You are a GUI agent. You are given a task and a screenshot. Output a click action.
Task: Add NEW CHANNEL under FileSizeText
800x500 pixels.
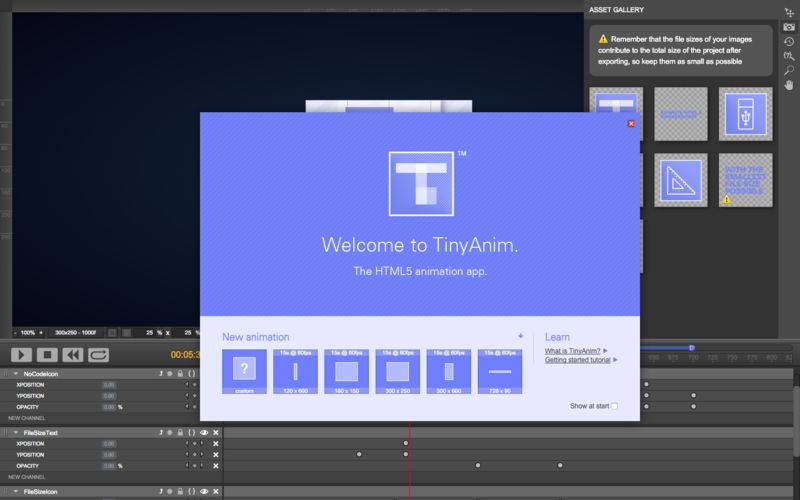pos(27,477)
